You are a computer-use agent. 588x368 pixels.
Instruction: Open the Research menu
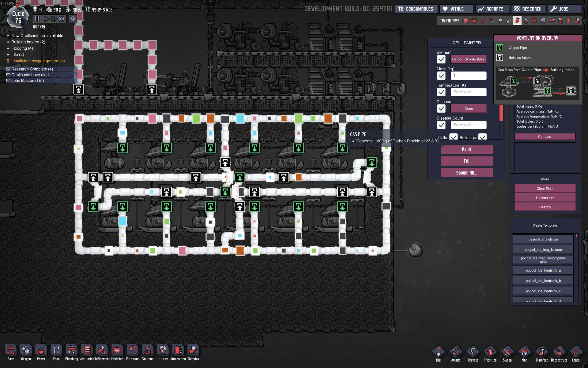coord(528,9)
